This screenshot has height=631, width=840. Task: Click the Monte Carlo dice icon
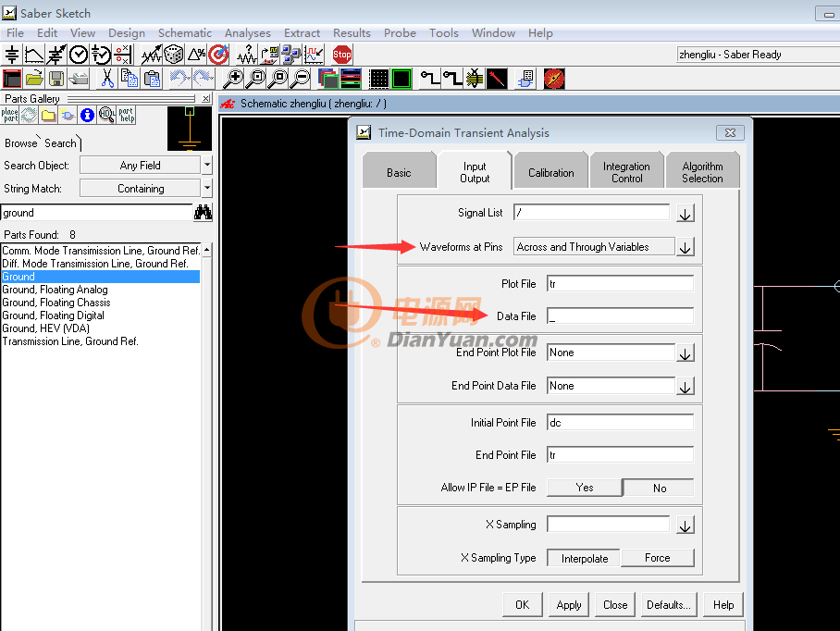(174, 55)
